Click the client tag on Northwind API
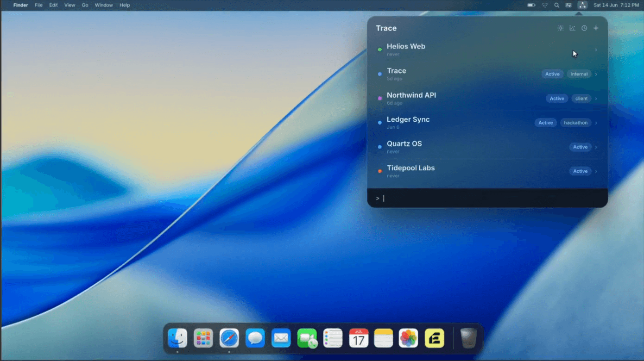Screen dimensions: 644x361 coord(581,99)
